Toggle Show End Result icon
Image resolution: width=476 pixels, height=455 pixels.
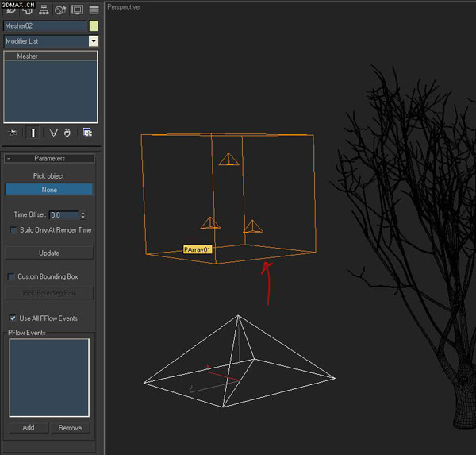(x=33, y=133)
